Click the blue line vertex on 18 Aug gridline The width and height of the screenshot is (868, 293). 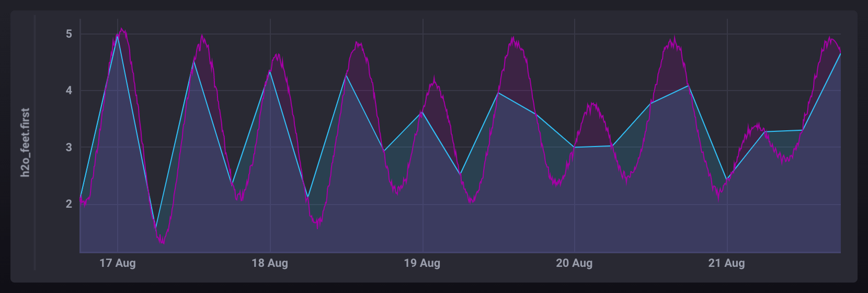pyautogui.click(x=270, y=72)
